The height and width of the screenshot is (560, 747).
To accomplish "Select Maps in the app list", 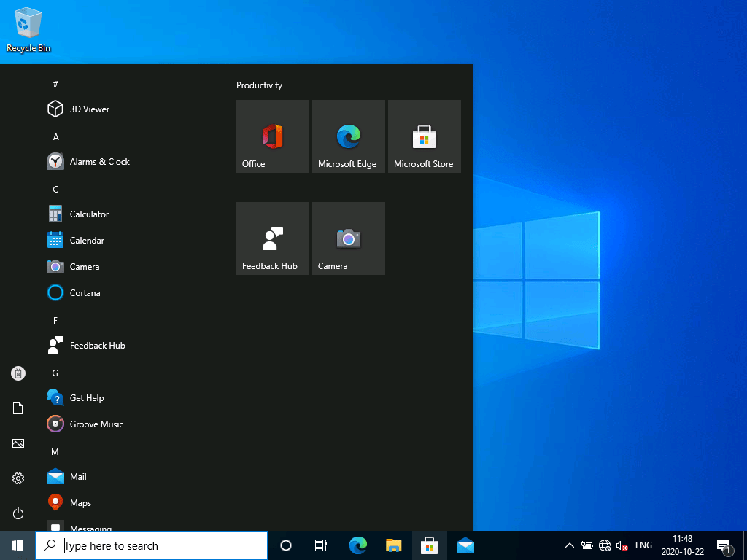I will point(80,503).
